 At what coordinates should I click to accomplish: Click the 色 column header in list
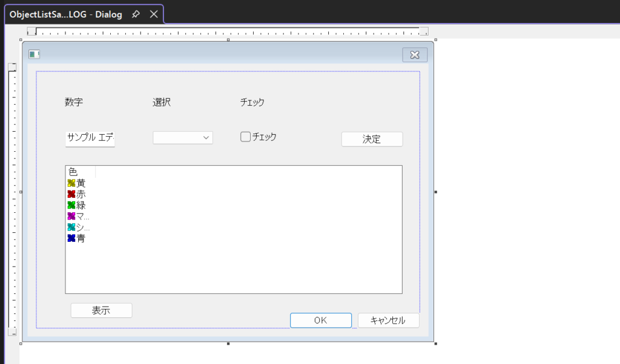pyautogui.click(x=80, y=172)
